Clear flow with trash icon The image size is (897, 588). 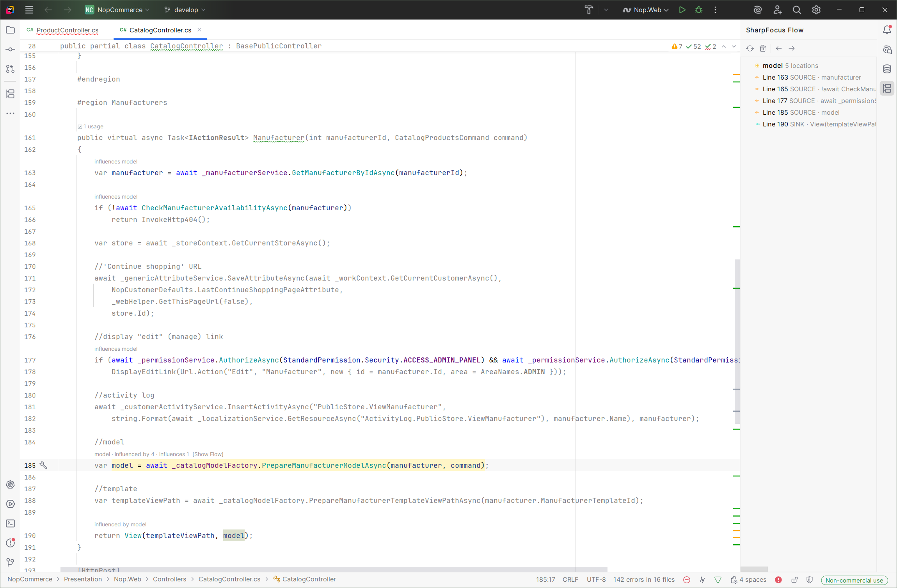(x=763, y=48)
